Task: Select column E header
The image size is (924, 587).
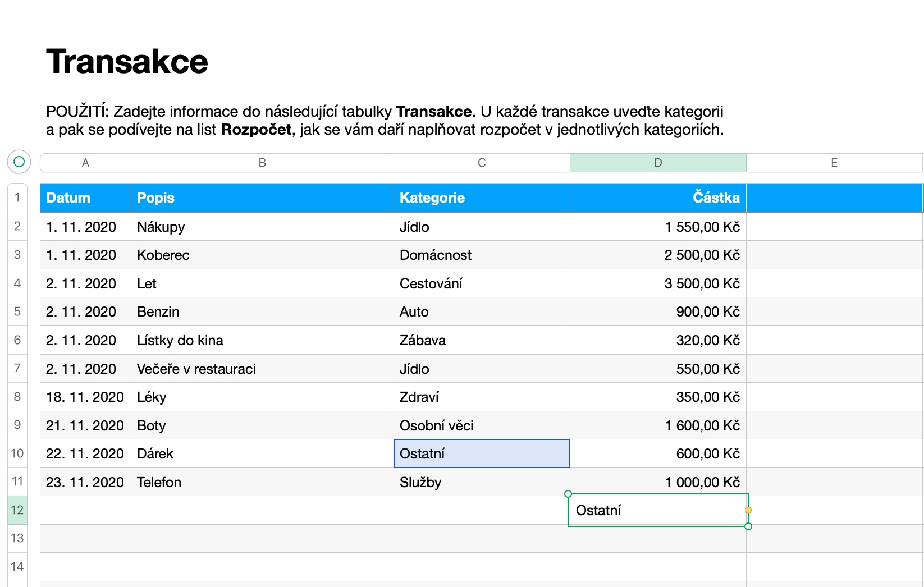Action: (x=834, y=163)
